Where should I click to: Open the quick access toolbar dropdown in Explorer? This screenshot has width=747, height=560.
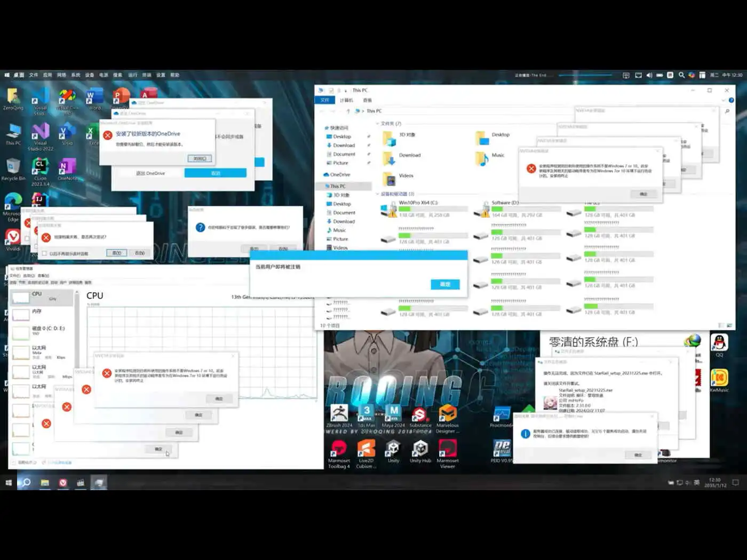(346, 91)
